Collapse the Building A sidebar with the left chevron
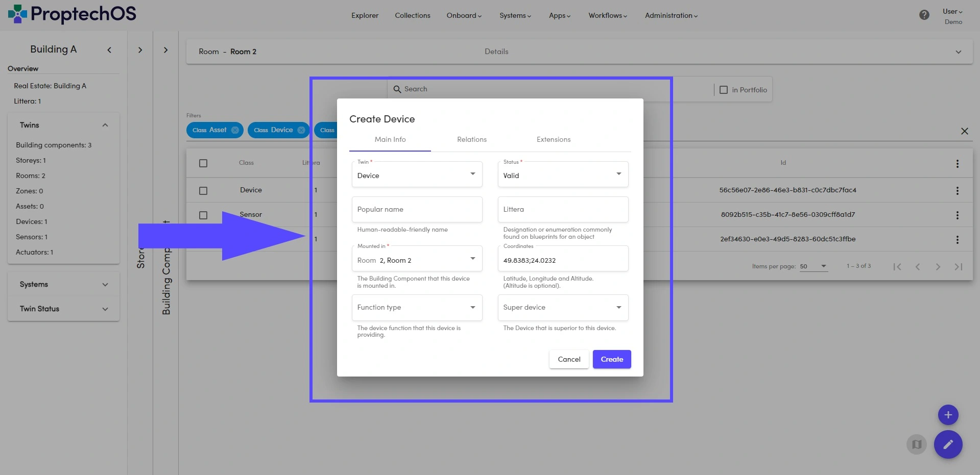This screenshot has width=980, height=475. click(x=109, y=49)
